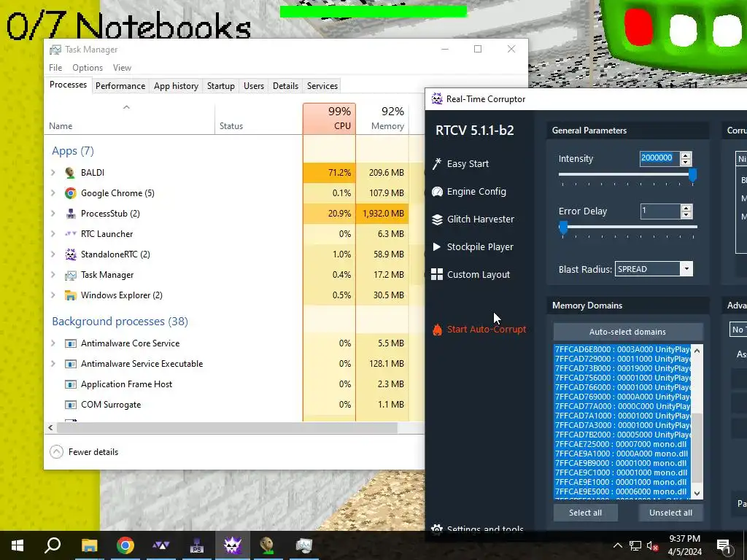Open File Explorer from the taskbar
747x560 pixels.
pyautogui.click(x=89, y=545)
